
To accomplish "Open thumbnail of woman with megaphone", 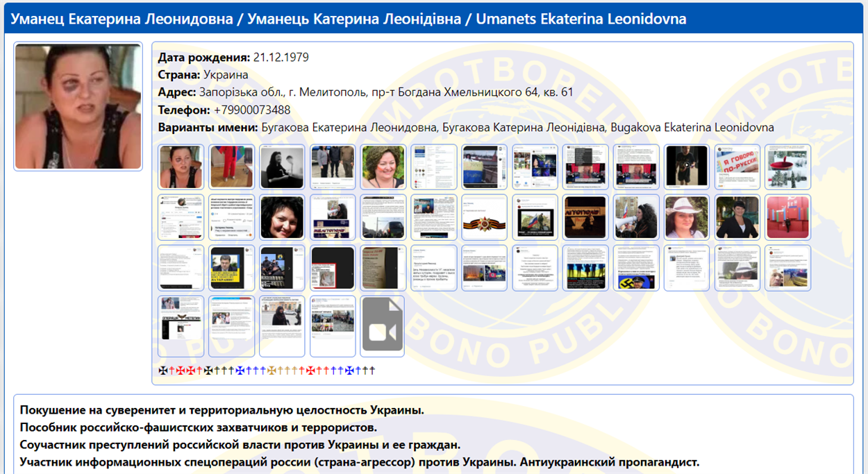I will (x=636, y=217).
